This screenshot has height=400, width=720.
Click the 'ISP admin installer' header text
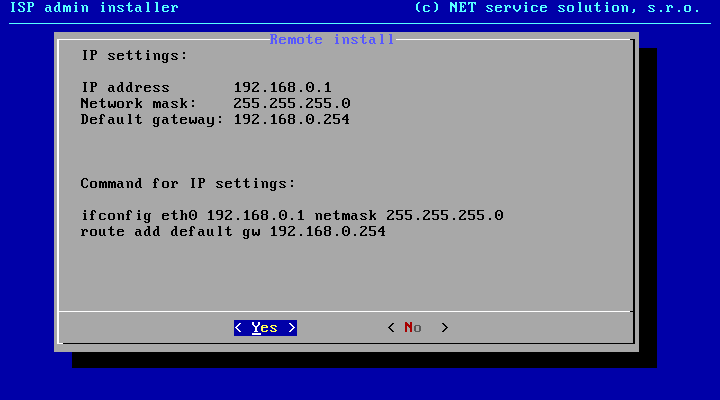[x=94, y=8]
